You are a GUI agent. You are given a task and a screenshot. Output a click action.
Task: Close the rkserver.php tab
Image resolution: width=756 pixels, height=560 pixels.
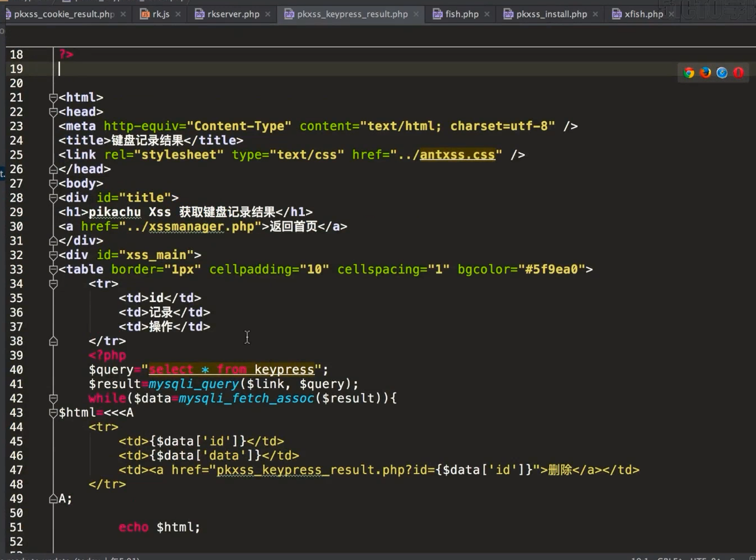pyautogui.click(x=268, y=14)
